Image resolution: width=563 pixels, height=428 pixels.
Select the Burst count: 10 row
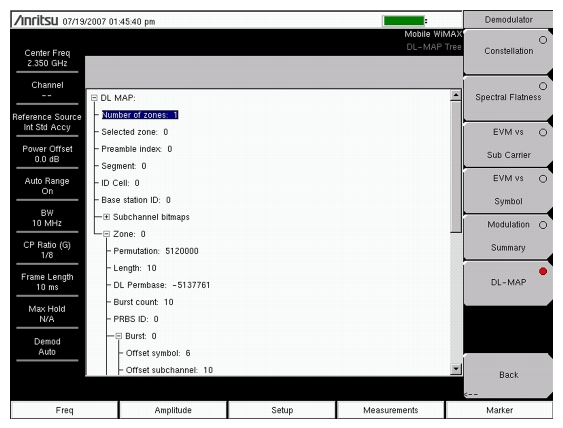click(143, 302)
